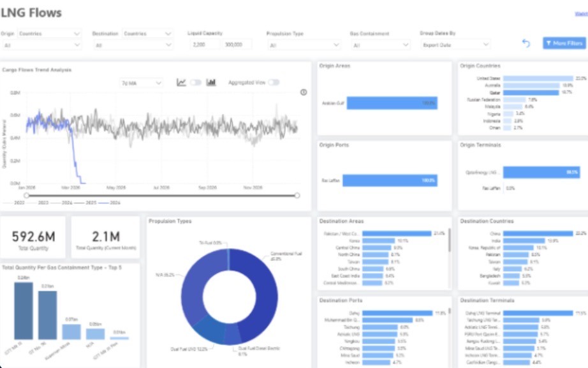The height and width of the screenshot is (368, 588).
Task: Click the link in the top-right corner
Action: click(581, 13)
